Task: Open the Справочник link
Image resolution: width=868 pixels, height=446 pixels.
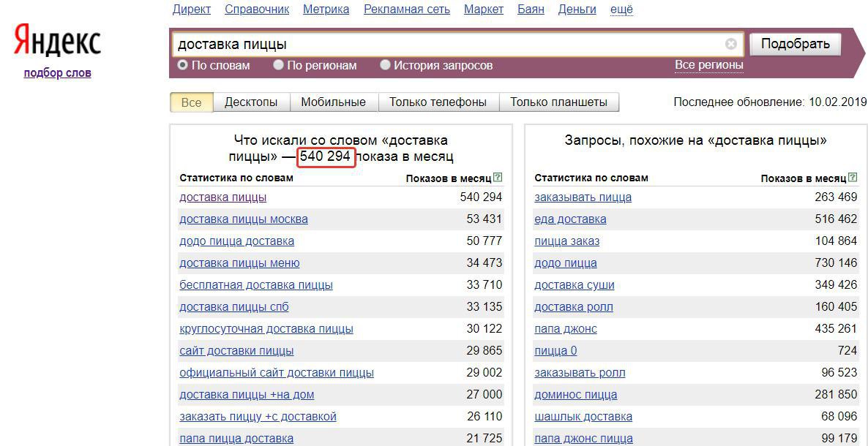Action: tap(257, 10)
